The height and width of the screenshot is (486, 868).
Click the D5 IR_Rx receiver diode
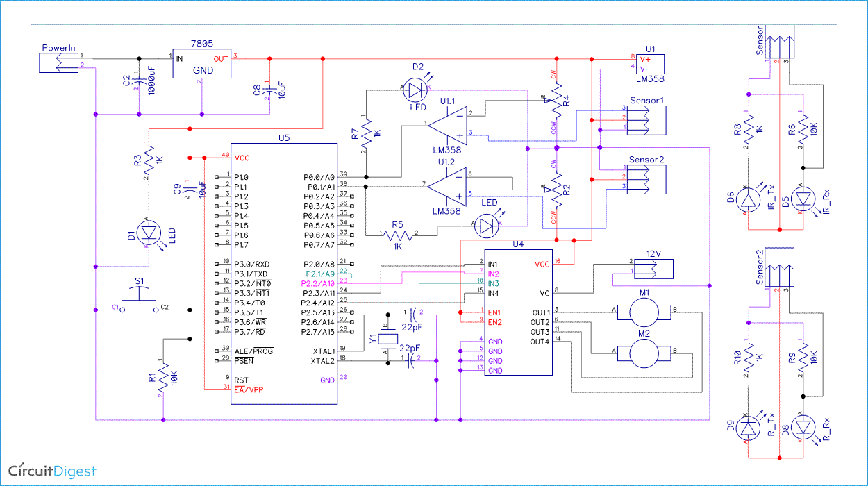tap(802, 199)
